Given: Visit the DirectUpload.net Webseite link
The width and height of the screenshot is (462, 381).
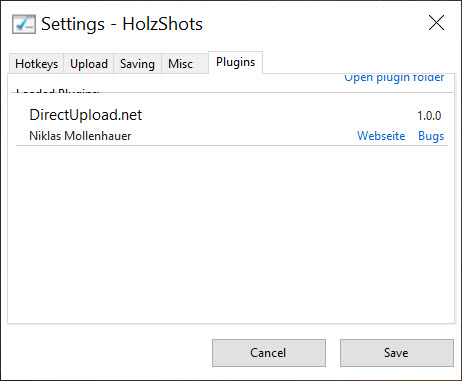Looking at the screenshot, I should (x=381, y=136).
